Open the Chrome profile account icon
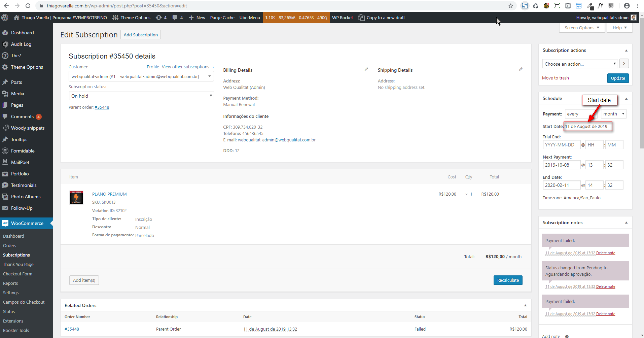The height and width of the screenshot is (338, 644). coord(627,6)
